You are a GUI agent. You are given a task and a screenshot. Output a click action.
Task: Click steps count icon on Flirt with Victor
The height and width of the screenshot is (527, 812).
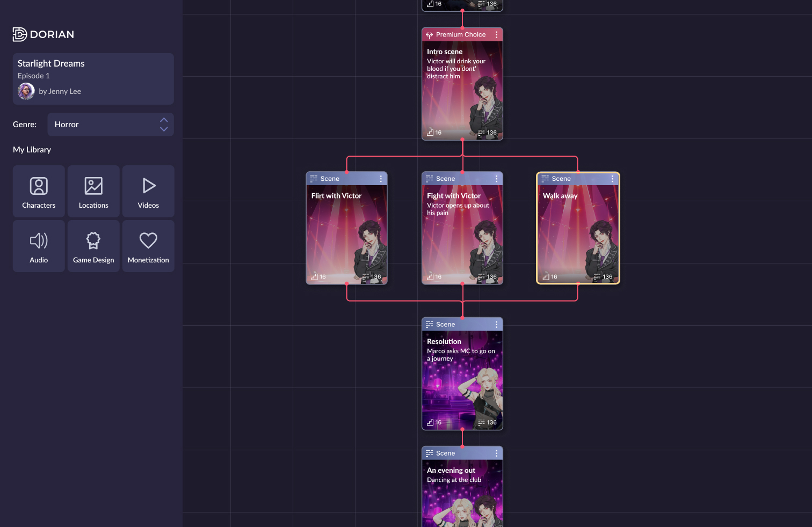[315, 277]
